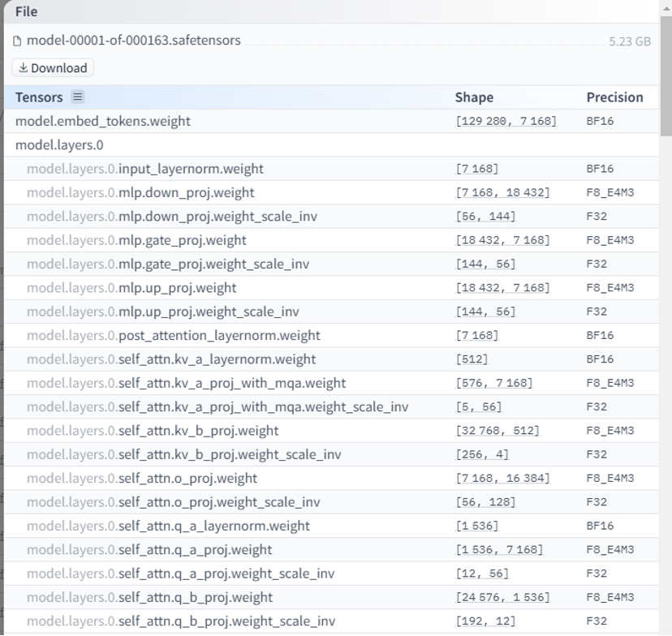This screenshot has width=672, height=636.
Task: Click the Shape column header
Action: click(474, 97)
